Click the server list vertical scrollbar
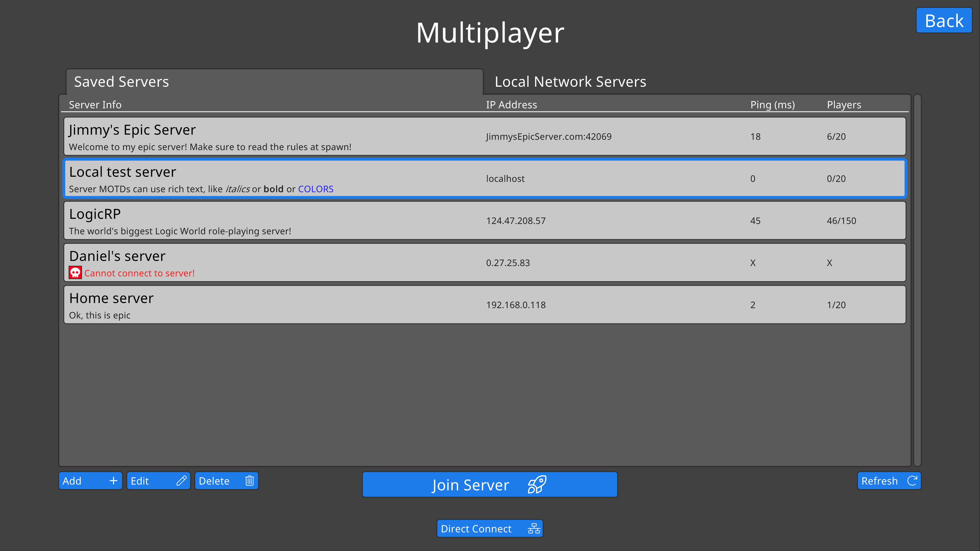980x551 pixels. [917, 280]
